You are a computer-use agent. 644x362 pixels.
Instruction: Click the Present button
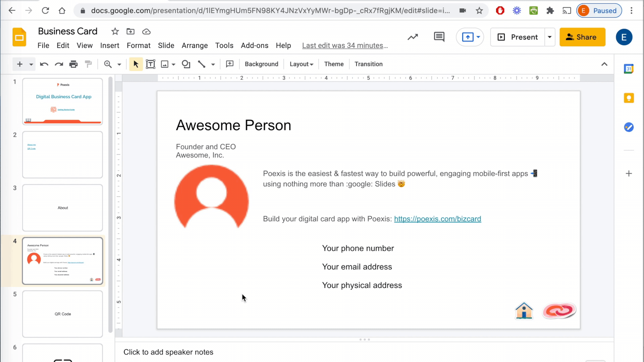[518, 37]
